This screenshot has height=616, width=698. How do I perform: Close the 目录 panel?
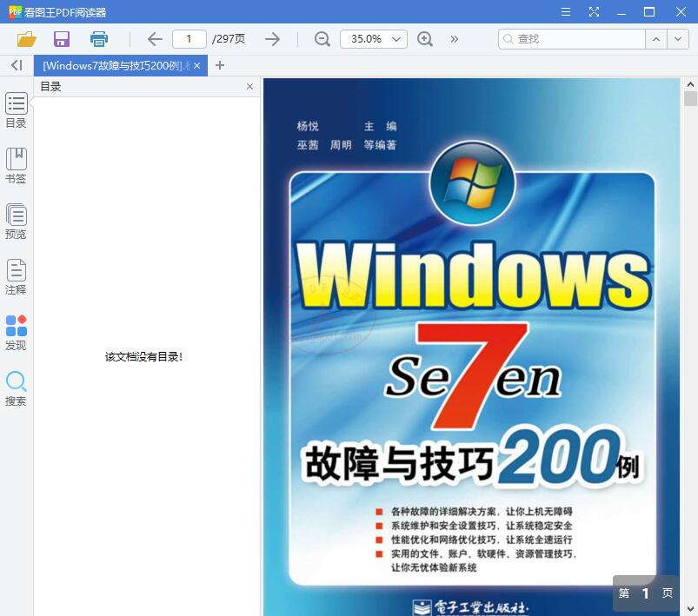249,86
